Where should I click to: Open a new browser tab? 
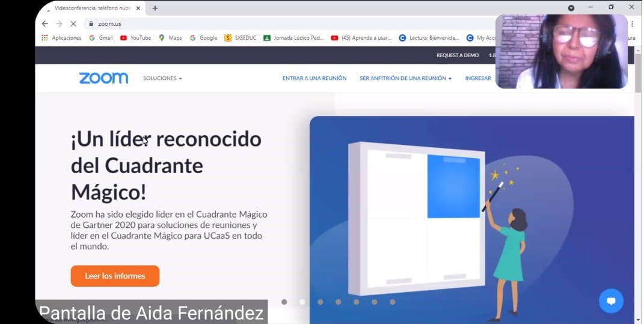(155, 8)
